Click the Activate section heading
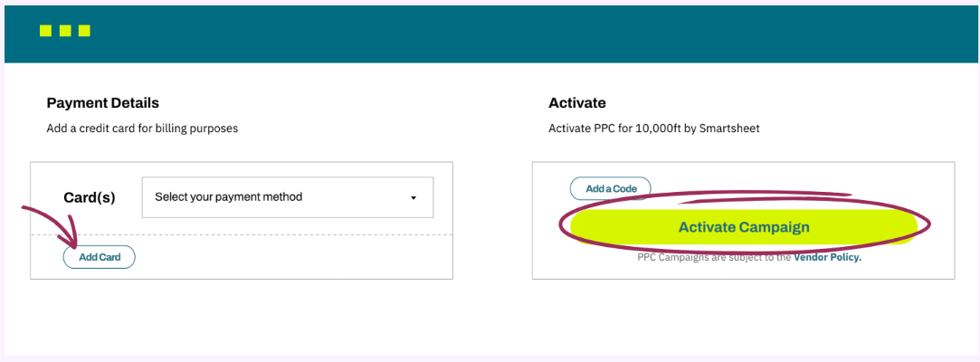 click(x=577, y=103)
